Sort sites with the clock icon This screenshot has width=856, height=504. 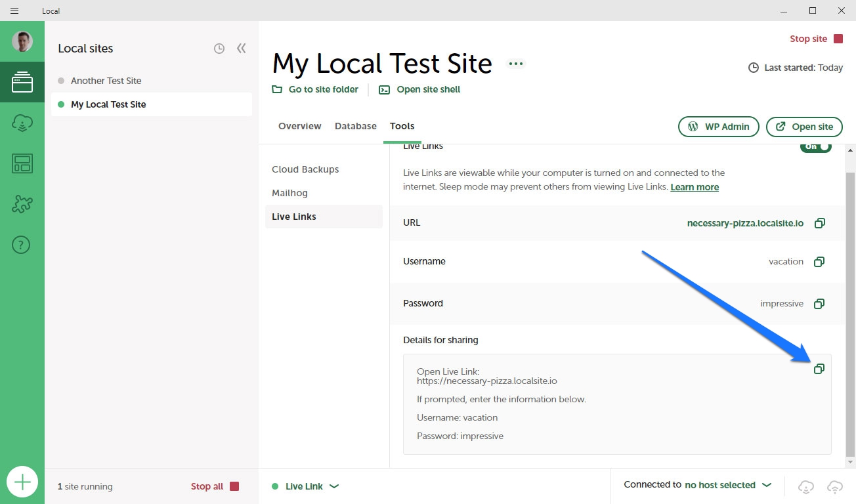[x=219, y=49]
